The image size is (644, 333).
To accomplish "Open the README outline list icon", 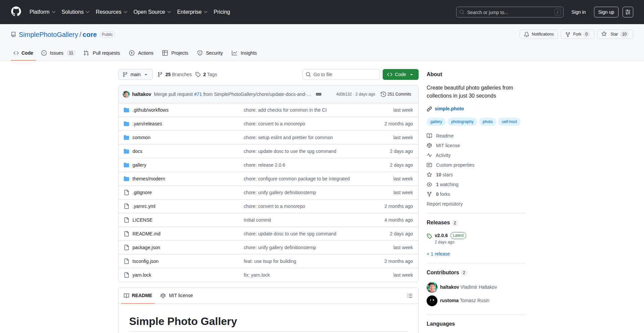I will click(410, 296).
